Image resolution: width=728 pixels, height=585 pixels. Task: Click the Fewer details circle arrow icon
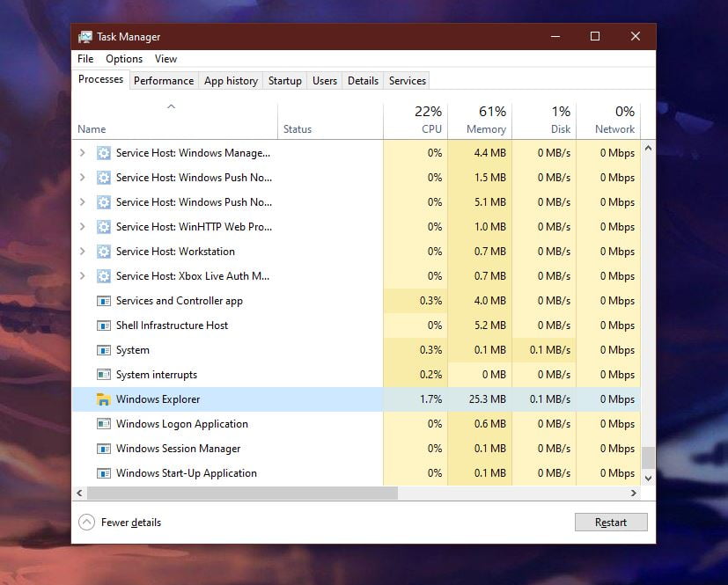pyautogui.click(x=87, y=523)
